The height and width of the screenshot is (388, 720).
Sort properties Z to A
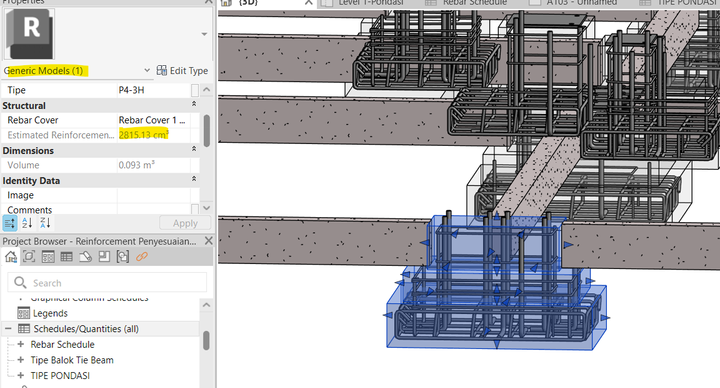(45, 223)
